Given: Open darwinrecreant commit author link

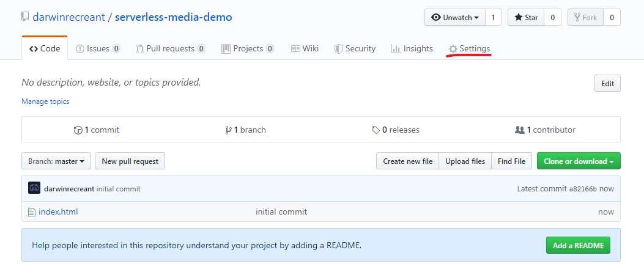Looking at the screenshot, I should (x=69, y=189).
